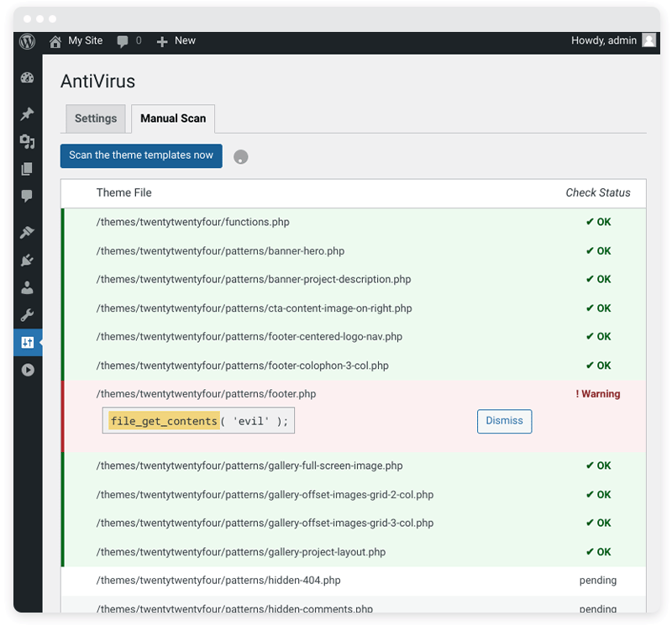This screenshot has height=626, width=672.
Task: Open the New content menu
Action: click(x=185, y=40)
